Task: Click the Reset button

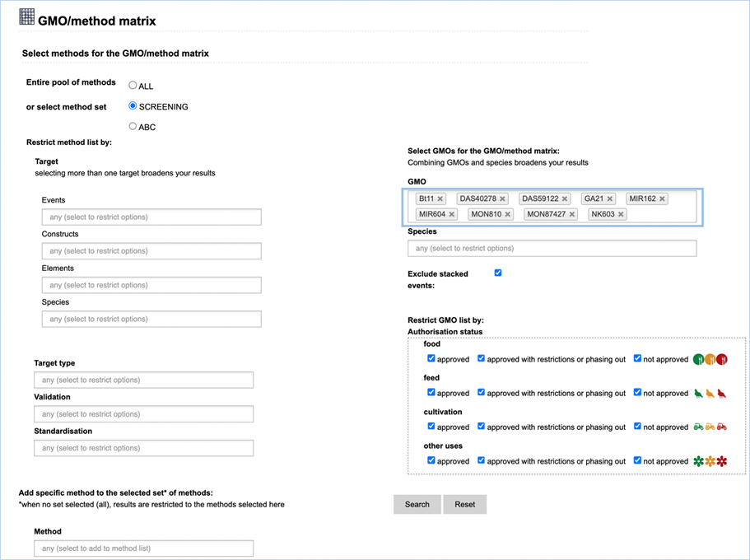Action: click(x=465, y=505)
